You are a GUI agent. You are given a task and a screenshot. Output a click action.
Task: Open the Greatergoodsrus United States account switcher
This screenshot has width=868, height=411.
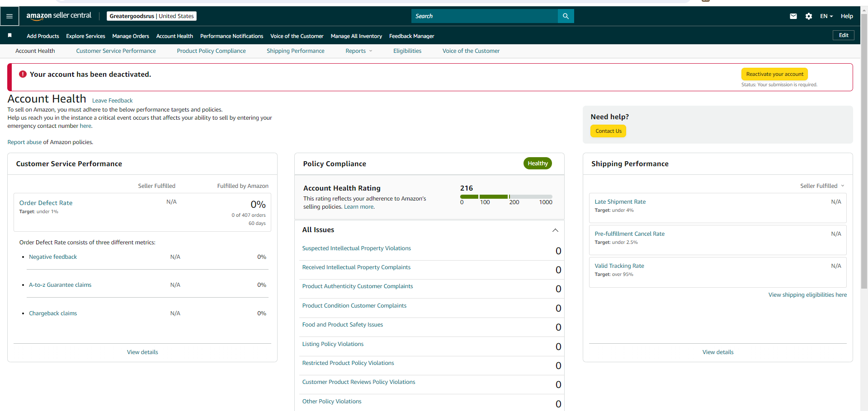151,16
